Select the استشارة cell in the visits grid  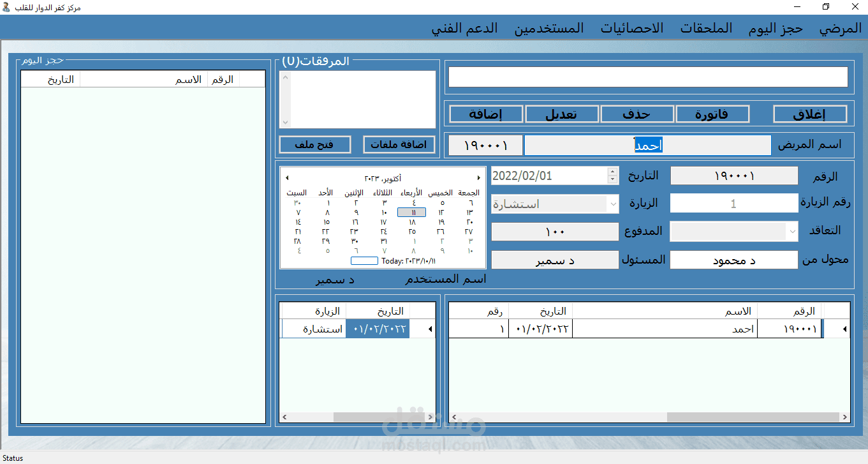click(313, 329)
